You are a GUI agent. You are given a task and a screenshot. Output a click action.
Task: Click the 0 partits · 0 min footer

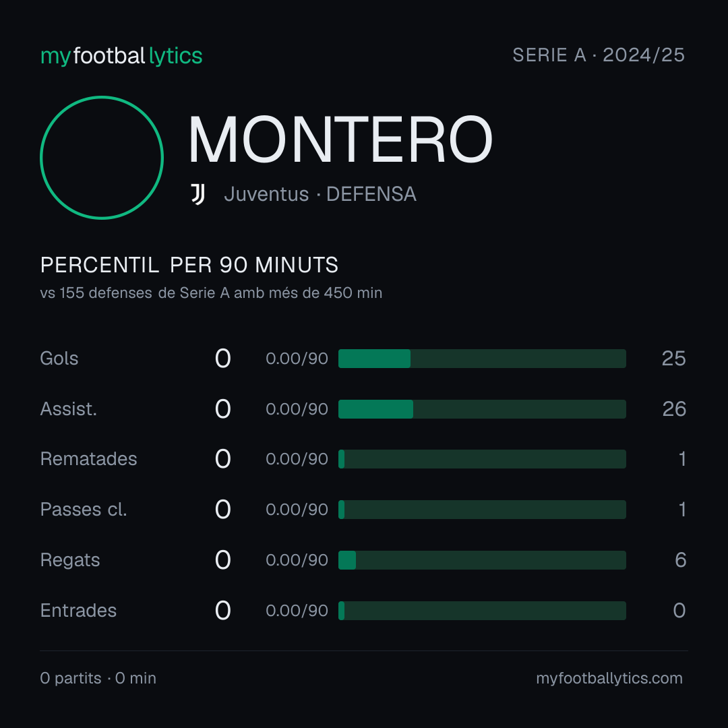coord(98,678)
